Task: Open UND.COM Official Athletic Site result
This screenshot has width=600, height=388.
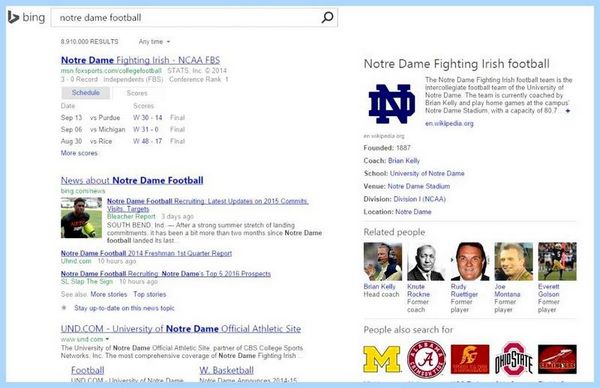Action: tap(181, 329)
